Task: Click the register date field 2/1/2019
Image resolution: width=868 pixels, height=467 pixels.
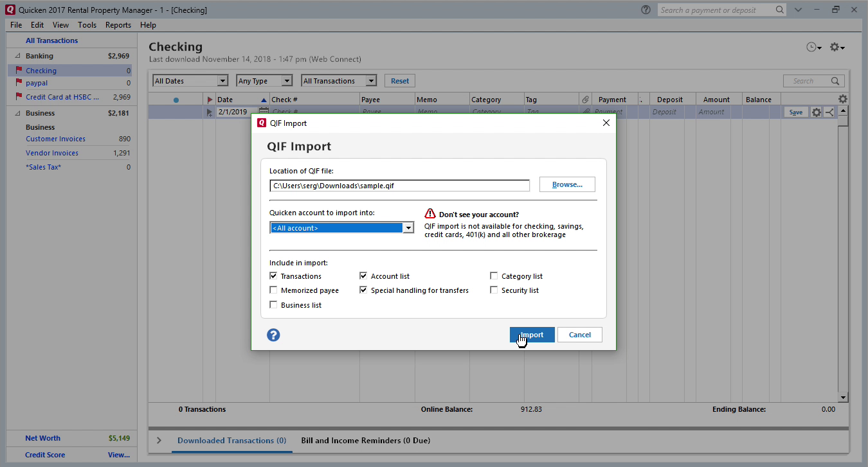Action: click(237, 112)
